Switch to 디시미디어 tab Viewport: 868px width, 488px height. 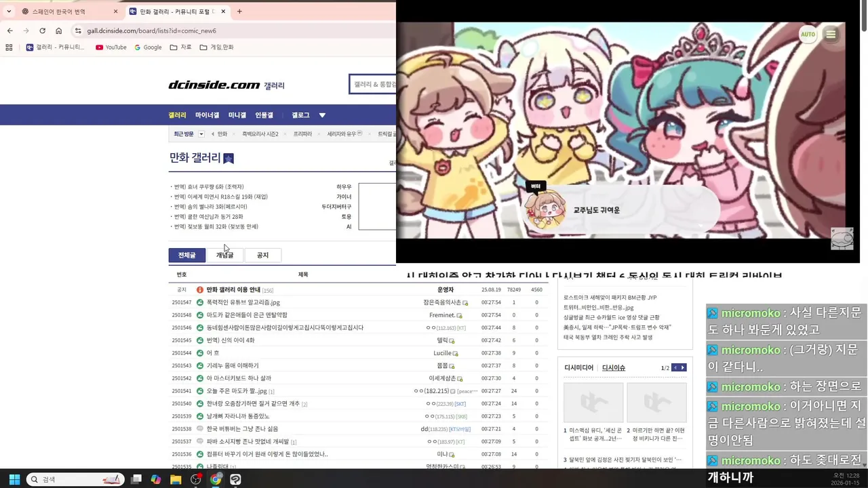578,367
